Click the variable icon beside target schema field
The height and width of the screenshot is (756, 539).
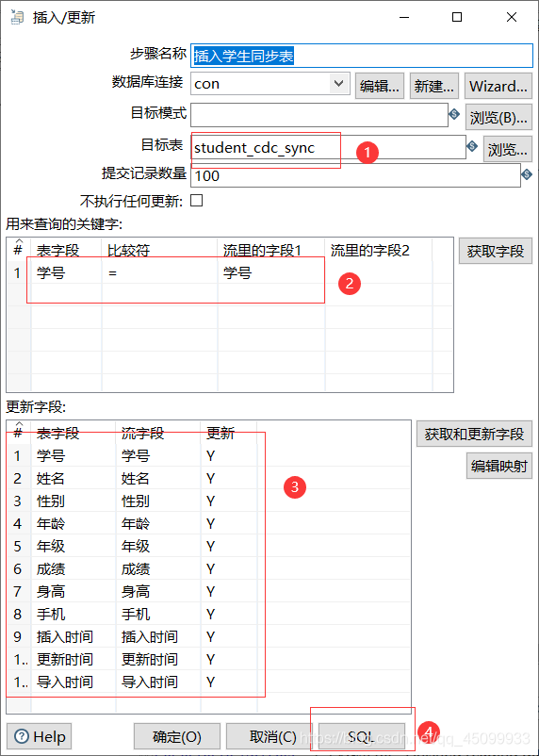tap(454, 115)
